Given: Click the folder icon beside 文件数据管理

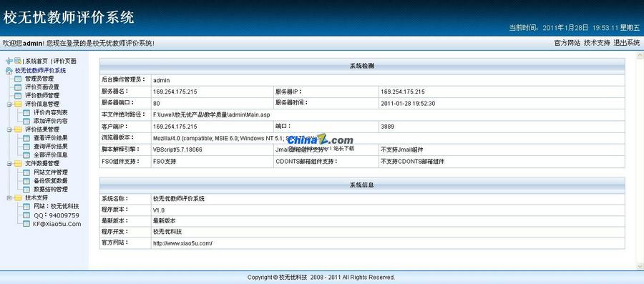Looking at the screenshot, I should (18, 164).
